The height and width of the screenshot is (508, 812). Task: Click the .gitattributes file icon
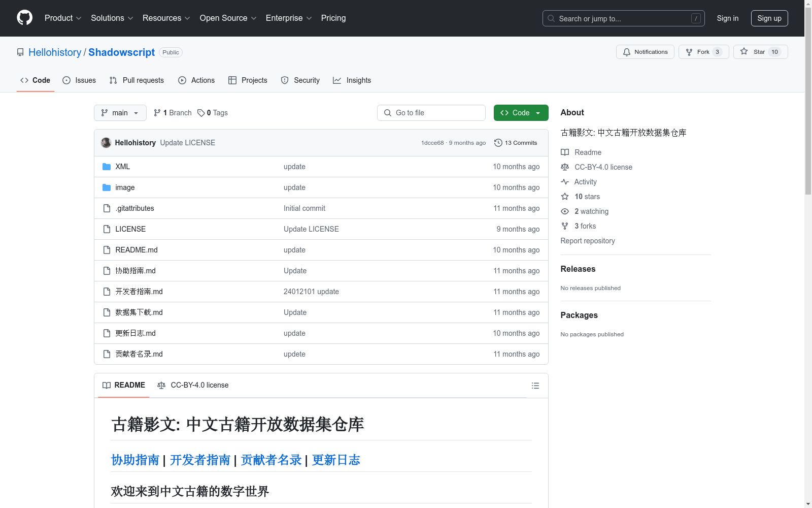[x=107, y=208]
